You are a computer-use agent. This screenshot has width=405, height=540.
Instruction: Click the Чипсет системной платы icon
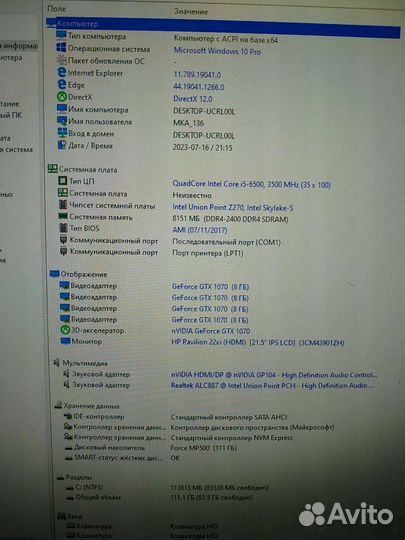(63, 205)
